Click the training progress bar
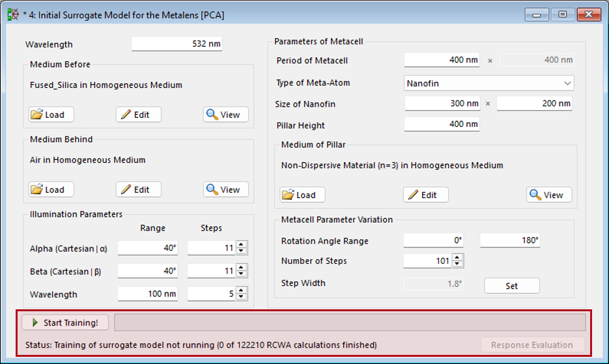The height and width of the screenshot is (364, 609). coord(350,322)
